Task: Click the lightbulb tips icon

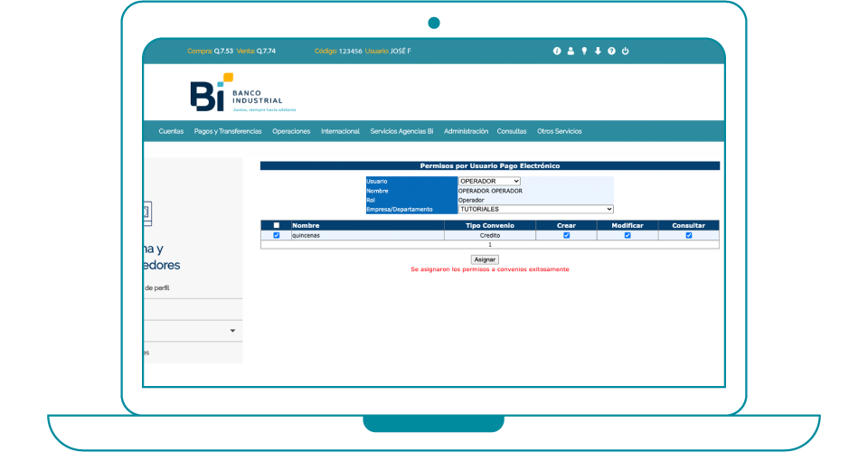Action: pyautogui.click(x=584, y=51)
